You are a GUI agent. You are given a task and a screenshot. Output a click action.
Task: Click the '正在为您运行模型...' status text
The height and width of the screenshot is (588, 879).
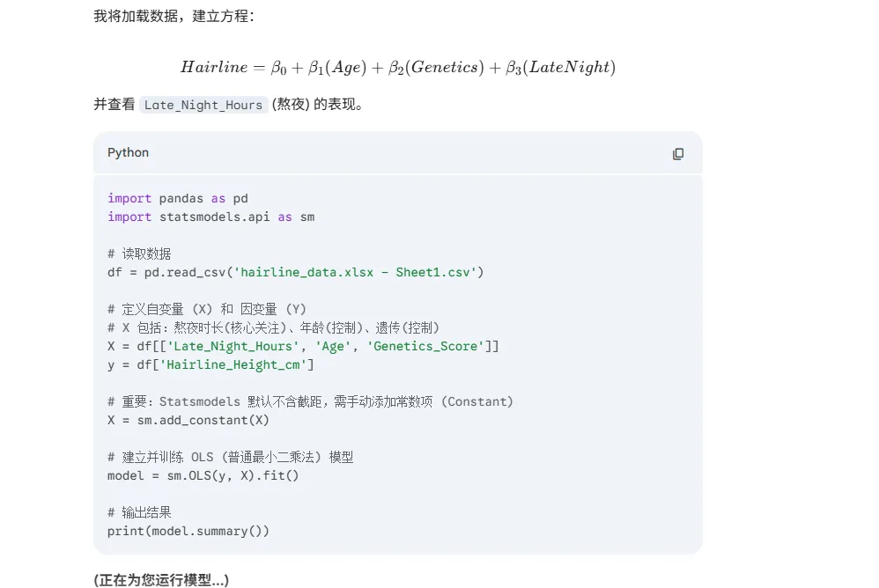click(x=161, y=579)
